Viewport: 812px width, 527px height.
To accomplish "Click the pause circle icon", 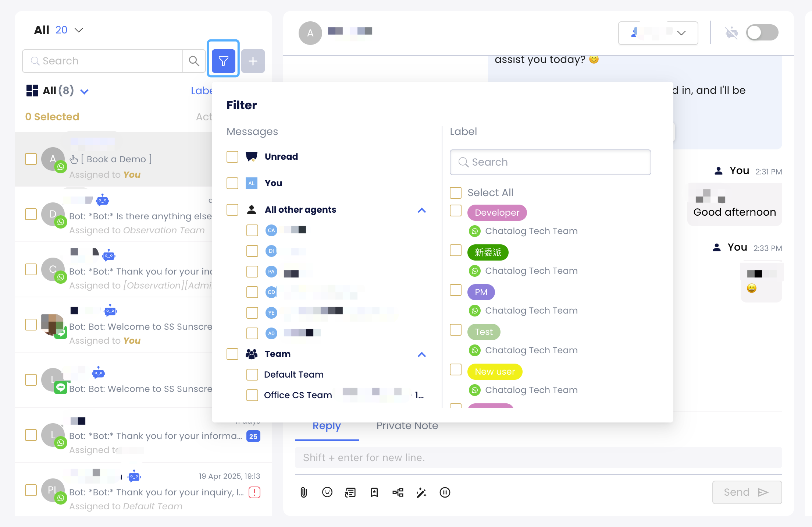I will (x=445, y=492).
